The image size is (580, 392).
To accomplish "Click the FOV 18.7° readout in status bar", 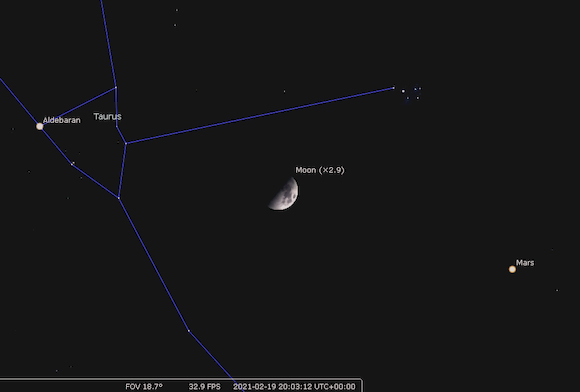I will point(144,386).
